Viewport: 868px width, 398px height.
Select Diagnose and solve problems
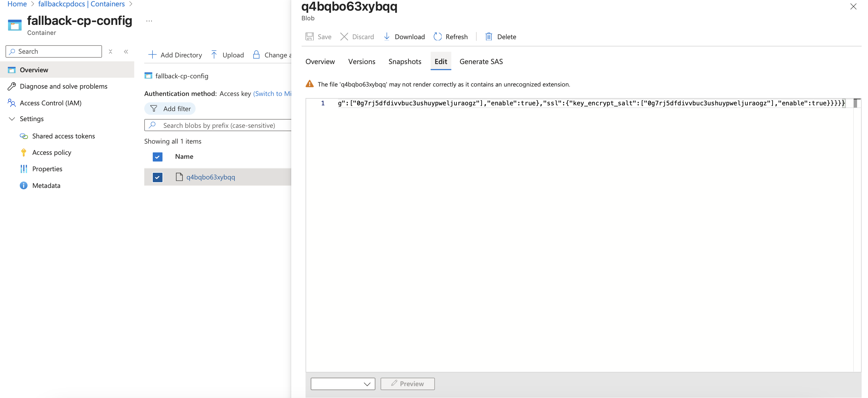pos(63,86)
